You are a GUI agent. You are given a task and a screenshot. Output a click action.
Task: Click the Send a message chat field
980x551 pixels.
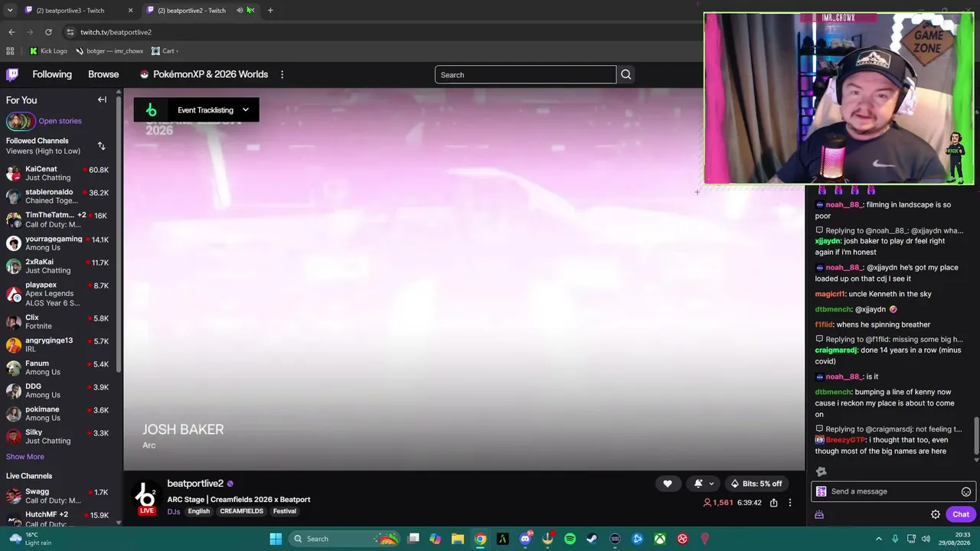coord(893,491)
